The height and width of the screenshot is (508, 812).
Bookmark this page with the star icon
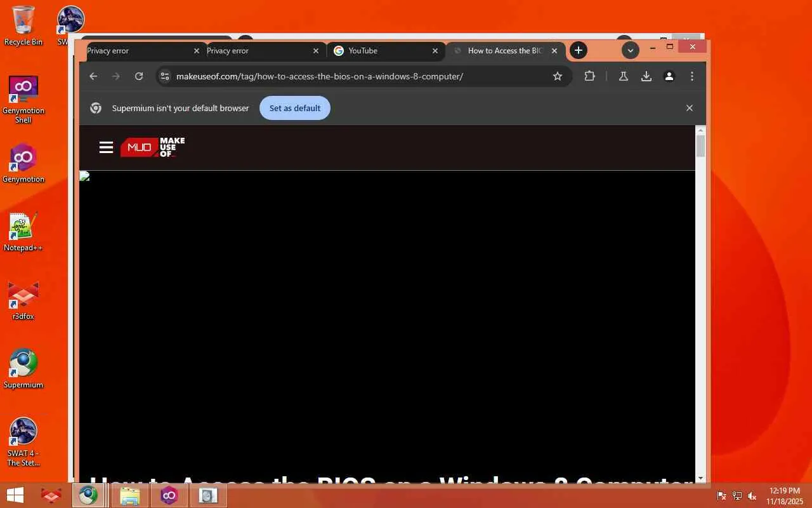point(558,76)
